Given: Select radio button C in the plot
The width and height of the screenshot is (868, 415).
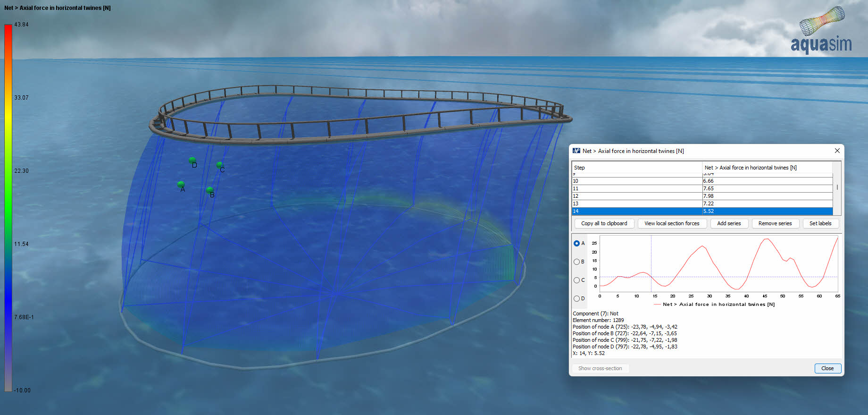Looking at the screenshot, I should click(x=576, y=280).
